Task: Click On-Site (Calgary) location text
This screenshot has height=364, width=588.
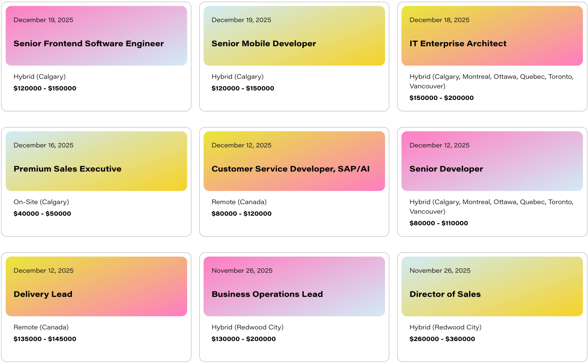Action: [41, 202]
